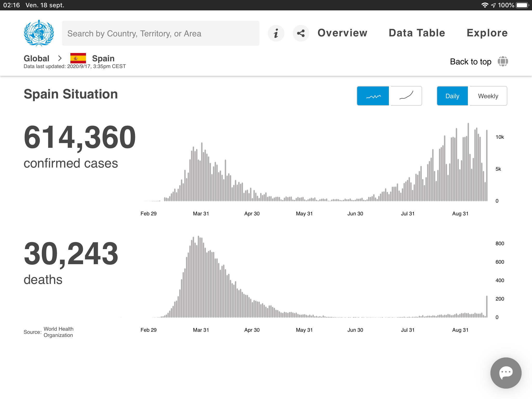Viewport: 532px width, 399px height.
Task: Switch to Daily view
Action: coord(452,96)
